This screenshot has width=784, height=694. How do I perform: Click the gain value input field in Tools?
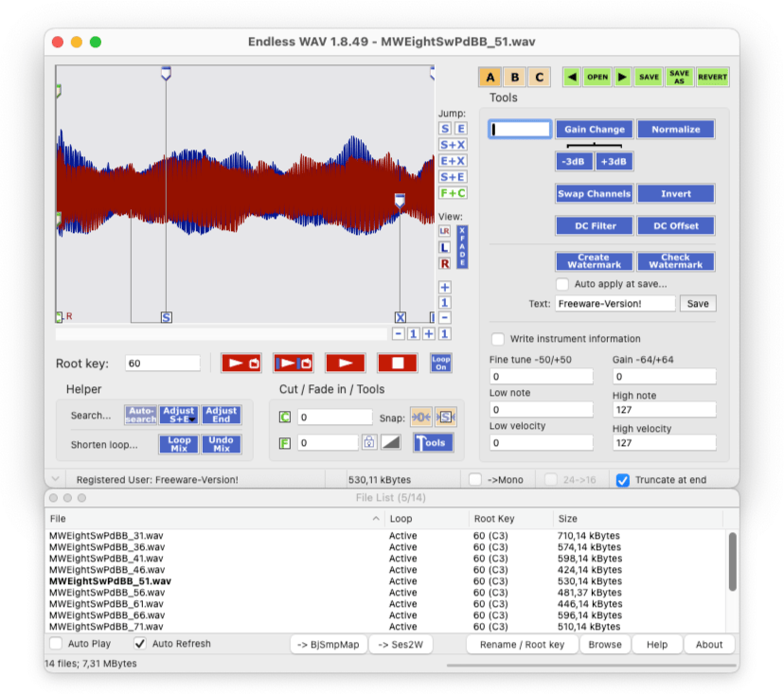(520, 130)
